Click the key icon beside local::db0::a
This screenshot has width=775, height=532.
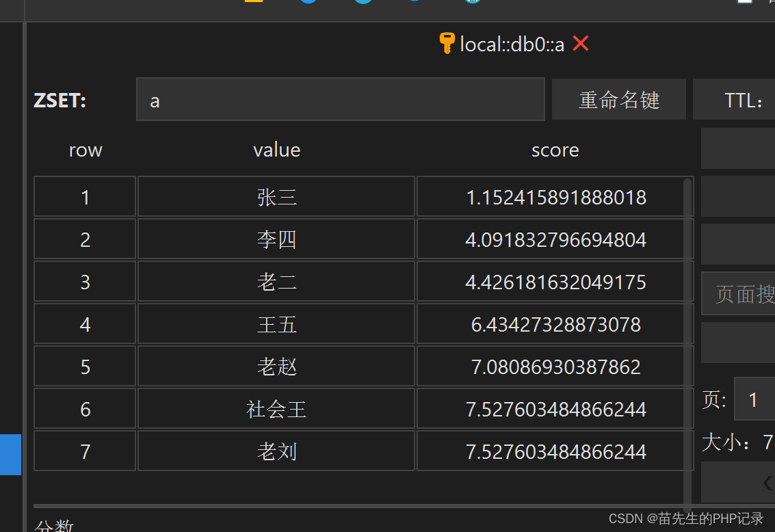coord(448,43)
